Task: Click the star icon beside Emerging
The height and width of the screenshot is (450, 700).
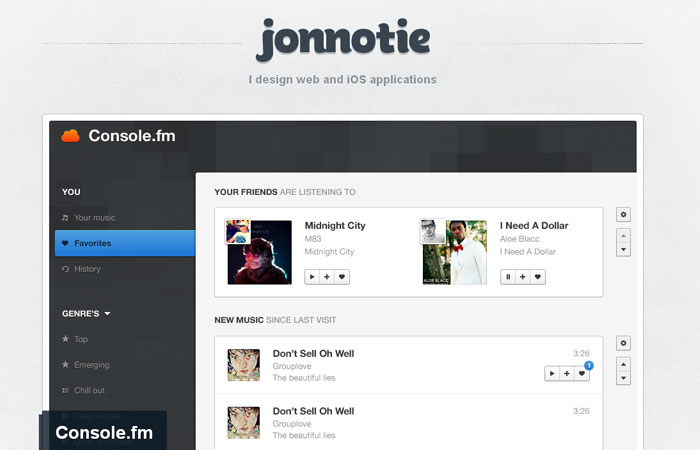Action: tap(65, 364)
